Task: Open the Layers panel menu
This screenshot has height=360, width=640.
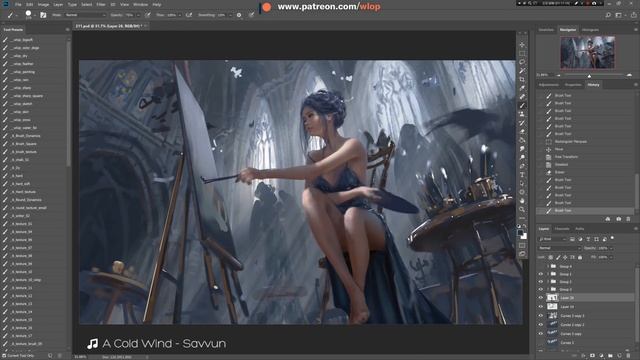Action: point(636,229)
